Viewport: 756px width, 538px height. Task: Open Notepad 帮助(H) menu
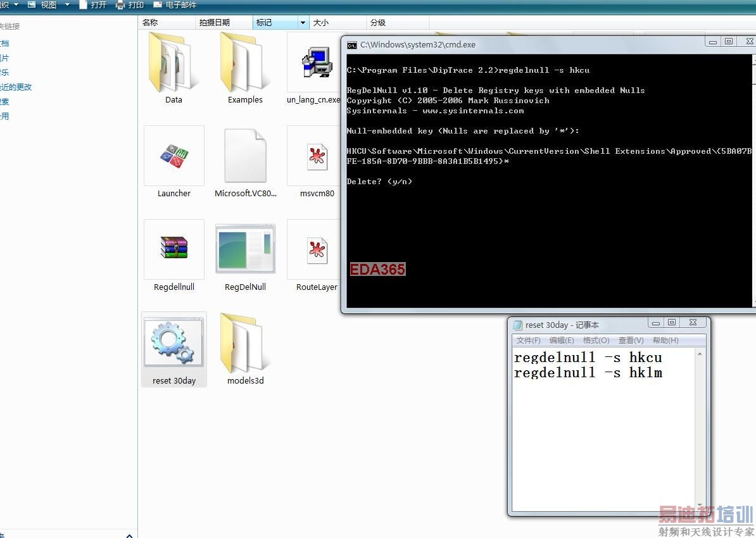point(665,341)
